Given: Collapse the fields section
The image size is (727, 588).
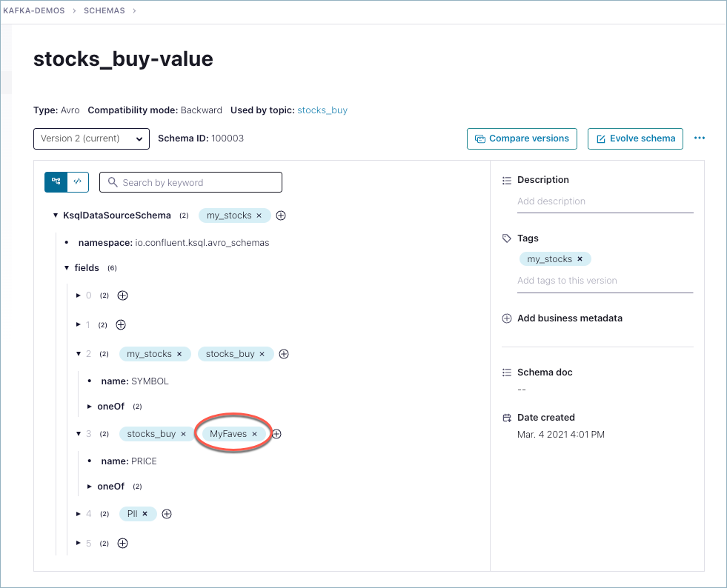Looking at the screenshot, I should click(67, 267).
